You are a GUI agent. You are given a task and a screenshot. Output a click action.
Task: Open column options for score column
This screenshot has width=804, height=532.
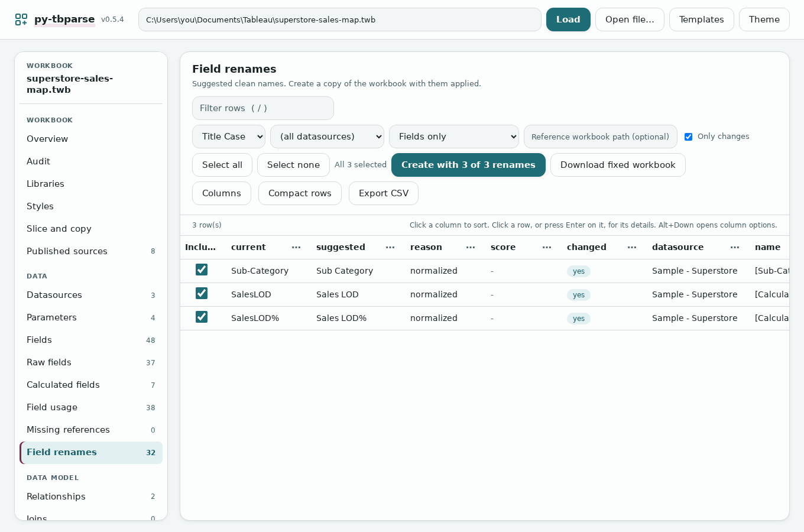click(547, 247)
